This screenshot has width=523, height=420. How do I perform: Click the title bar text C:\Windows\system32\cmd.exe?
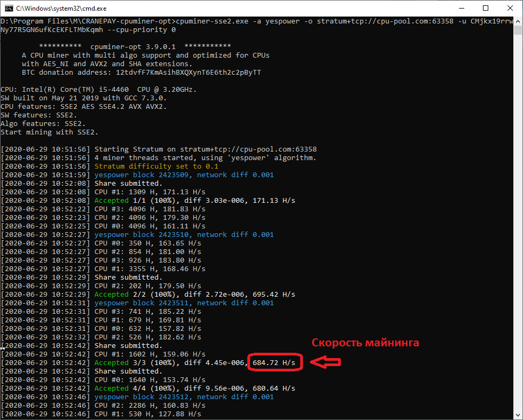point(61,9)
